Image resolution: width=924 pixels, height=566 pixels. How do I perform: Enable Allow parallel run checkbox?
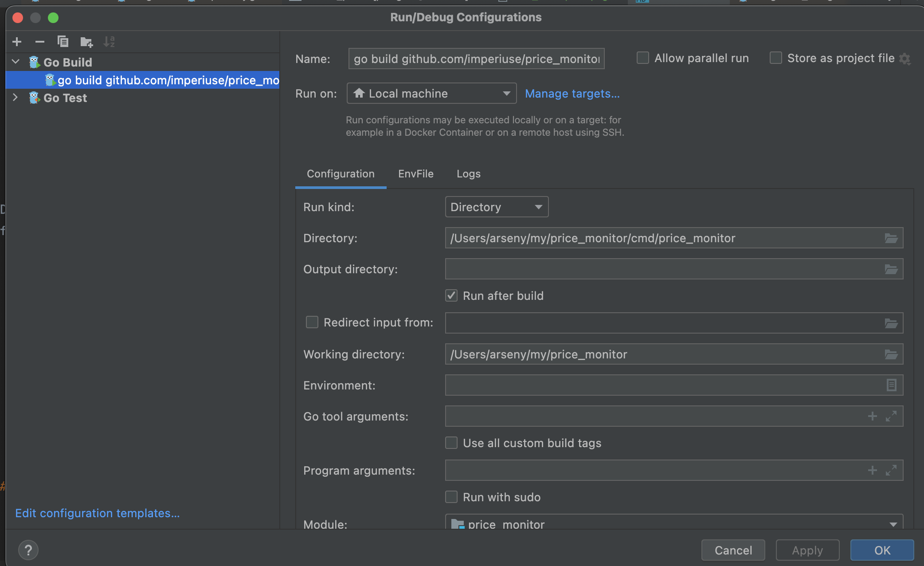point(642,58)
